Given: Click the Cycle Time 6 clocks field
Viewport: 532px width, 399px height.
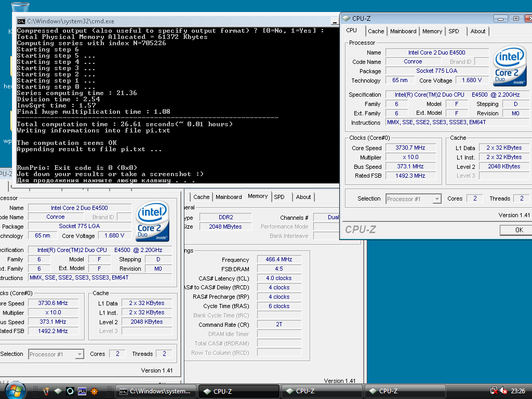Looking at the screenshot, I should pos(279,306).
